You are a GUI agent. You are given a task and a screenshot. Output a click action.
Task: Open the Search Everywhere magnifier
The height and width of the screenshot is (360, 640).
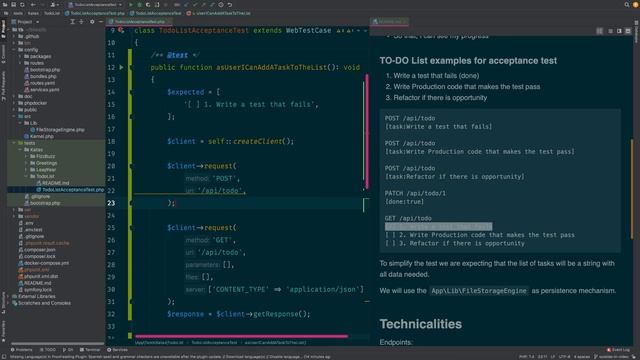click(627, 5)
